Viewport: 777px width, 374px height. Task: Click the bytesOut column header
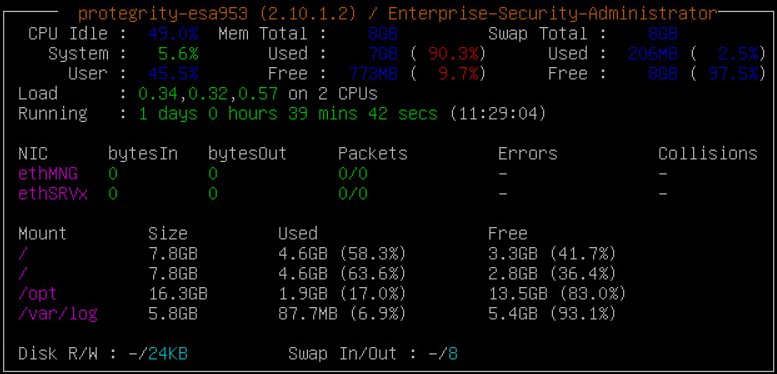coord(248,154)
